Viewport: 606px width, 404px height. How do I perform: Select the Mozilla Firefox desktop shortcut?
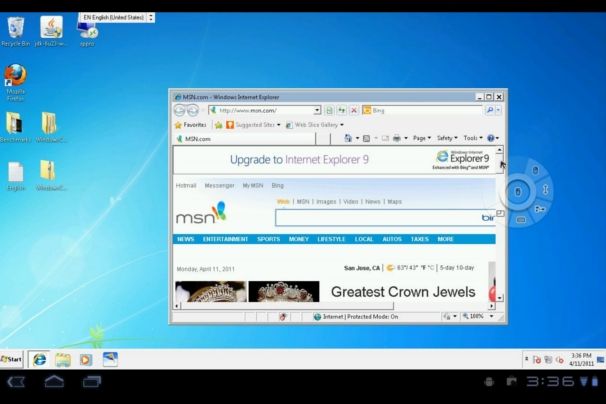[15, 82]
